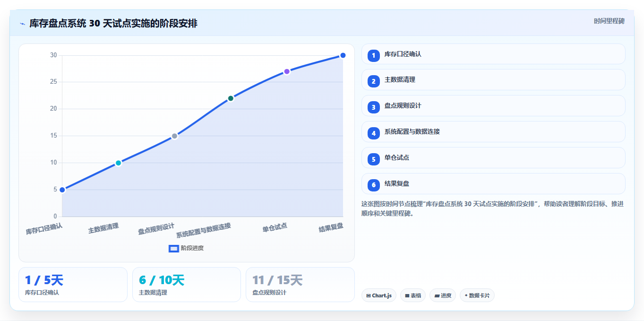Click number badge 5 for 单仓试点

374,159
